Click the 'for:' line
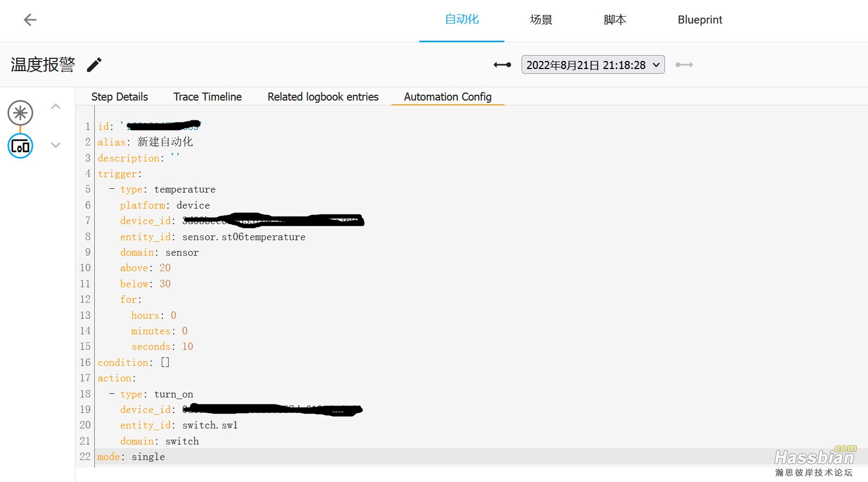 (x=131, y=300)
